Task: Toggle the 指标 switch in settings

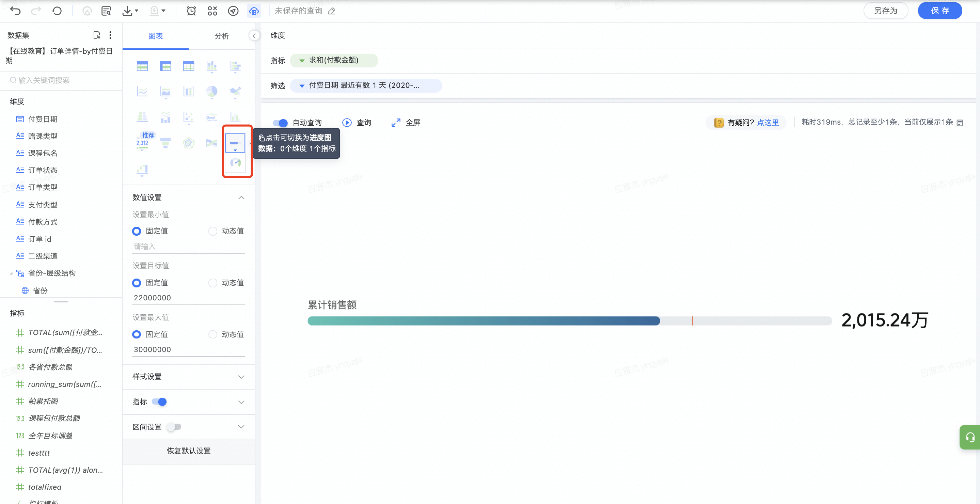Action: pos(159,402)
